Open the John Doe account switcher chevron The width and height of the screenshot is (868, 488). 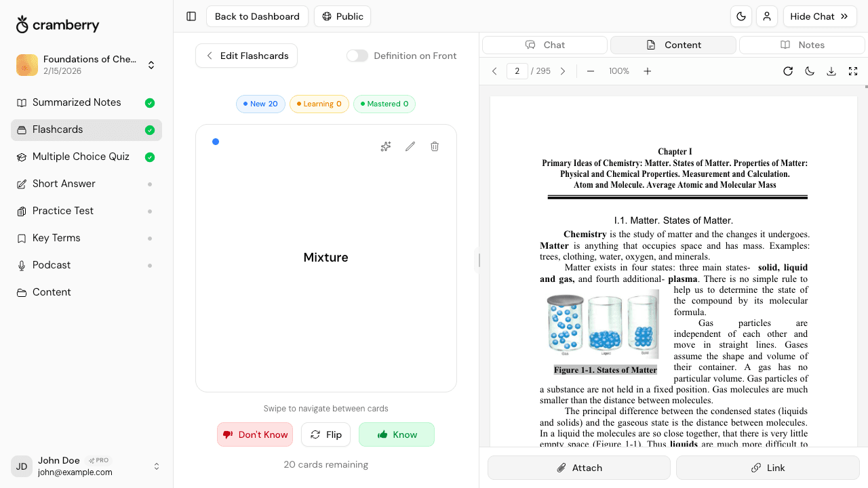coord(157,466)
